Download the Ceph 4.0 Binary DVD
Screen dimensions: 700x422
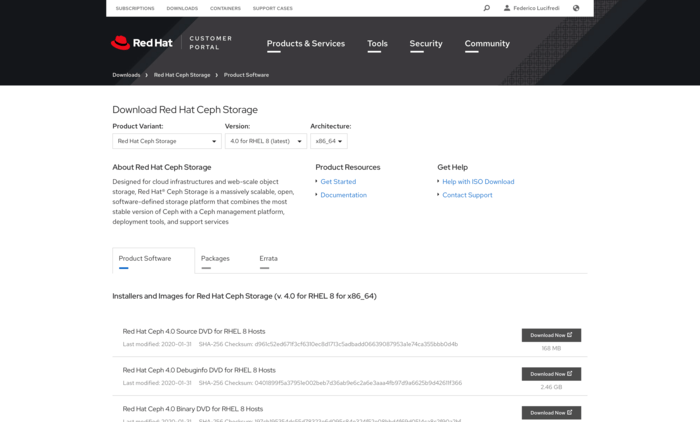click(x=551, y=412)
